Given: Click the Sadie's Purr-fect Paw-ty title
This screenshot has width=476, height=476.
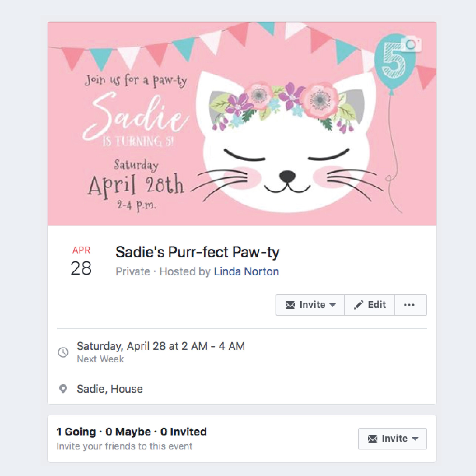Looking at the screenshot, I should tap(198, 252).
